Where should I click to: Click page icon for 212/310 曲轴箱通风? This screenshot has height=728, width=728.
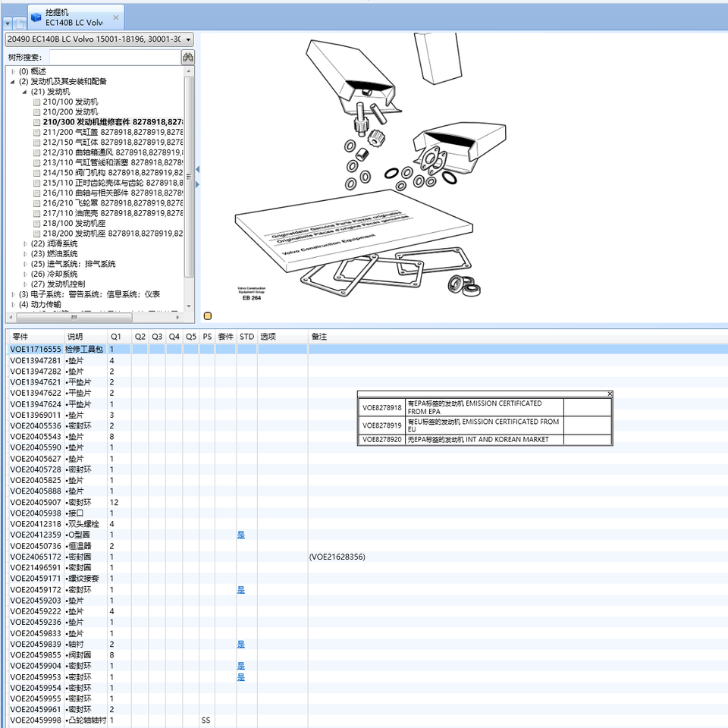[36, 152]
